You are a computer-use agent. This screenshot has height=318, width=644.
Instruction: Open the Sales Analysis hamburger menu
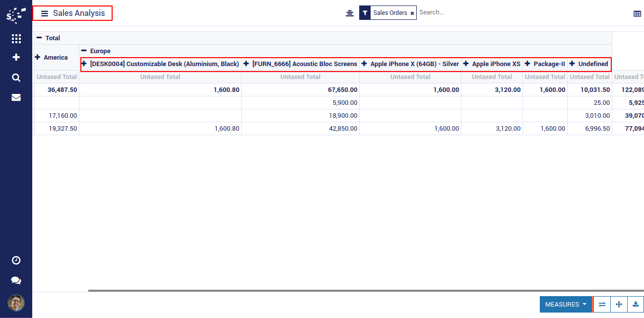click(45, 13)
